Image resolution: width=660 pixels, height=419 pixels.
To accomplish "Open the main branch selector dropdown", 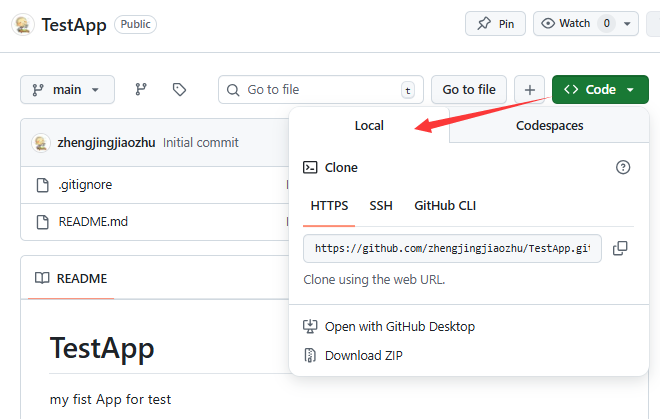I will click(x=67, y=90).
